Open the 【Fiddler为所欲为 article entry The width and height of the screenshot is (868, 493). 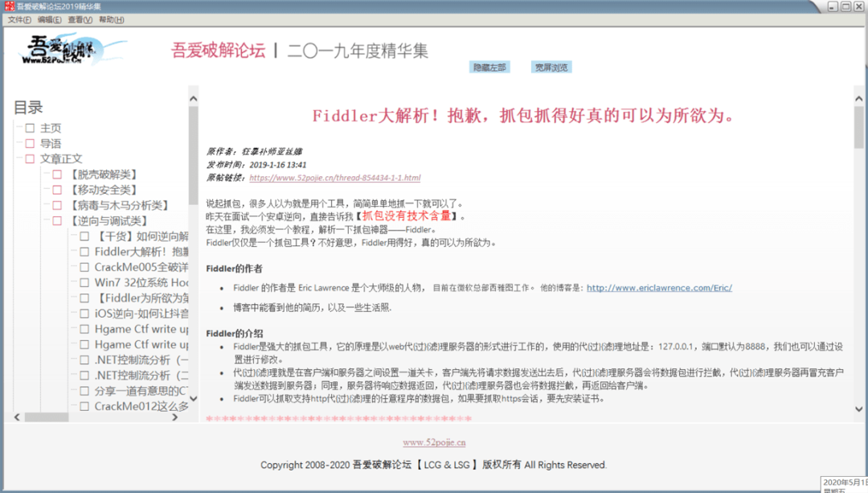[x=141, y=298]
